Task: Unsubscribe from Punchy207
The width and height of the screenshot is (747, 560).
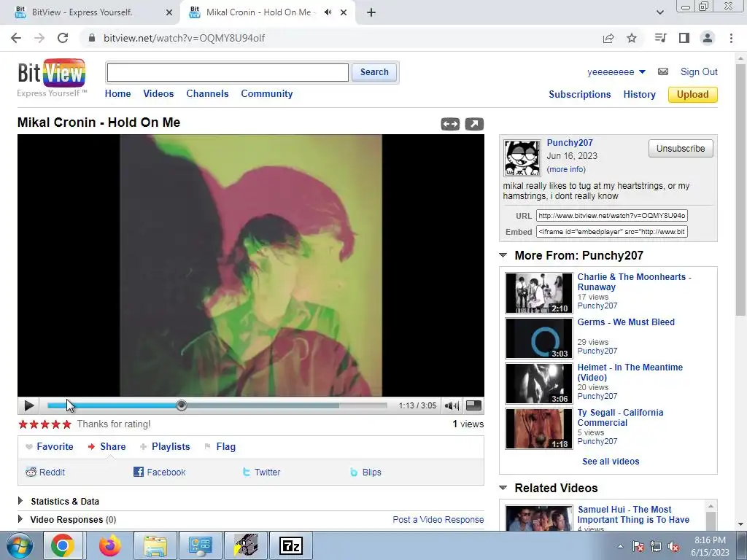Action: [x=681, y=149]
